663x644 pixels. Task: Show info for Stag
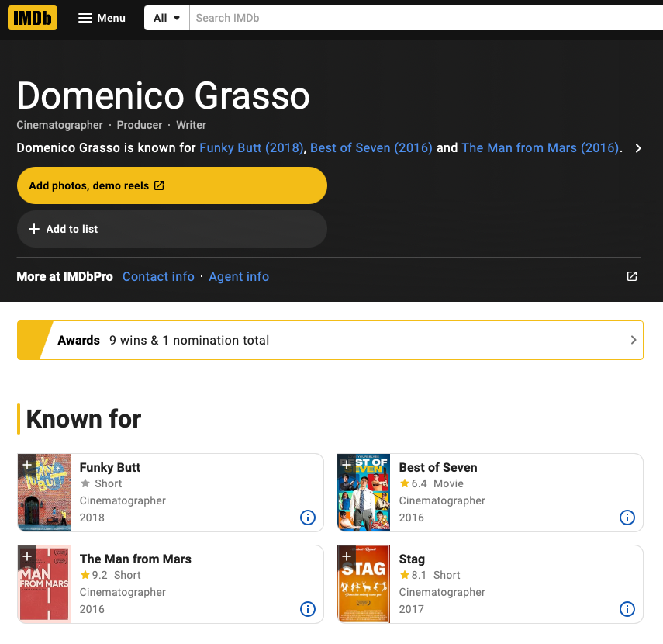point(627,609)
